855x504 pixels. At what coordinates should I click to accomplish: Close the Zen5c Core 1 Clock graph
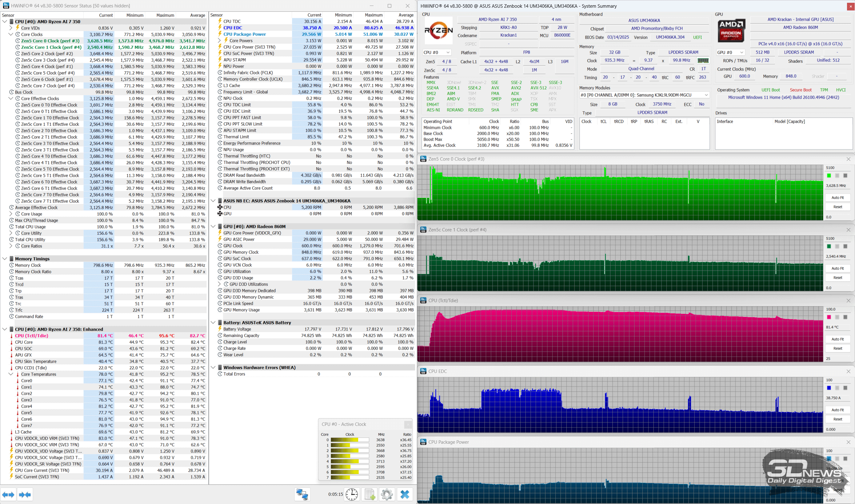[x=848, y=230]
